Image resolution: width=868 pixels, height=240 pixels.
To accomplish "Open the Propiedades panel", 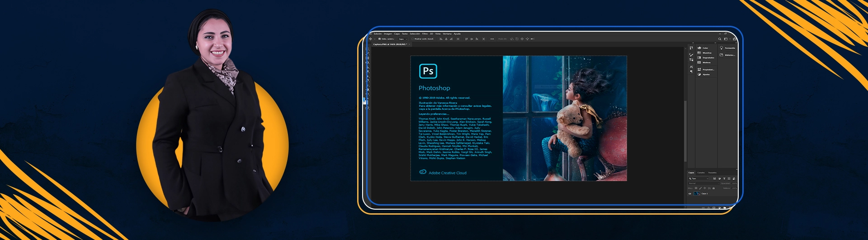I will [x=706, y=70].
